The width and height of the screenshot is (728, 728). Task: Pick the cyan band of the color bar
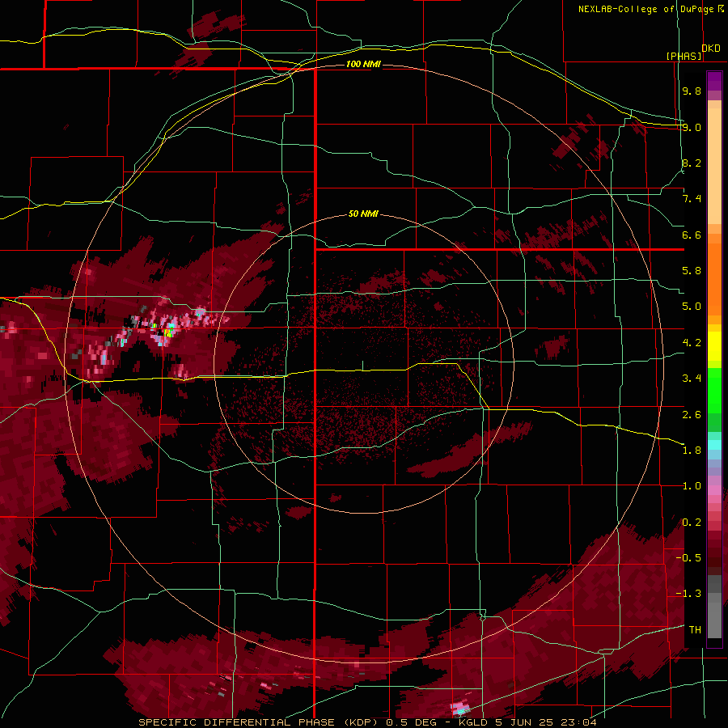point(714,445)
